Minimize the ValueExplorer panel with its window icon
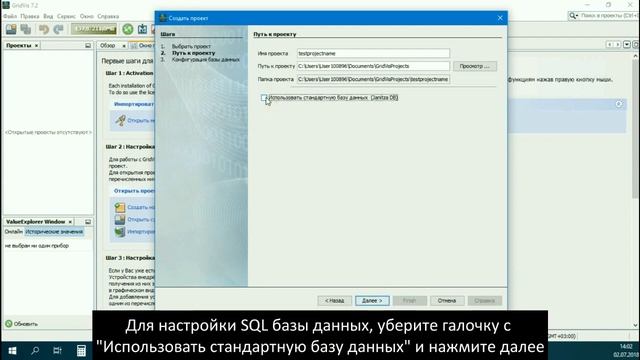 coord(88,222)
